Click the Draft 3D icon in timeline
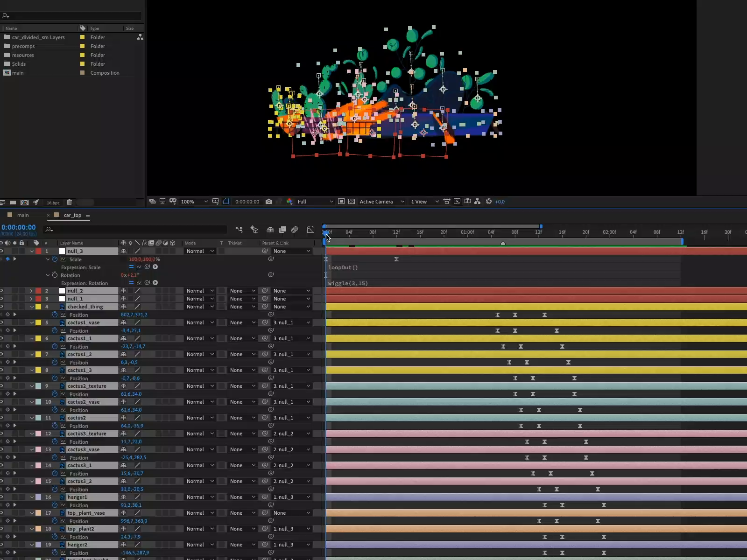The image size is (747, 560). point(254,230)
